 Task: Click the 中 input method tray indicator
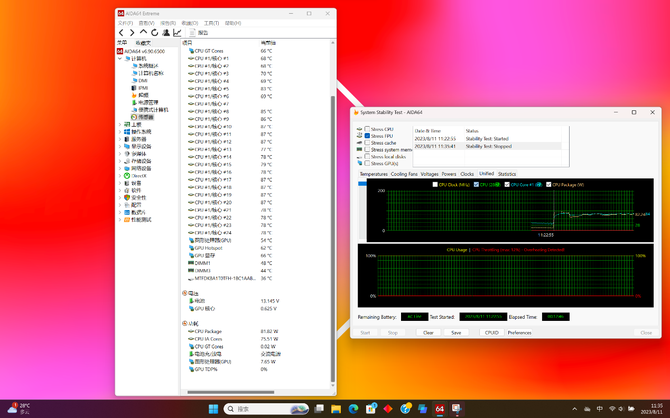pyautogui.click(x=599, y=409)
